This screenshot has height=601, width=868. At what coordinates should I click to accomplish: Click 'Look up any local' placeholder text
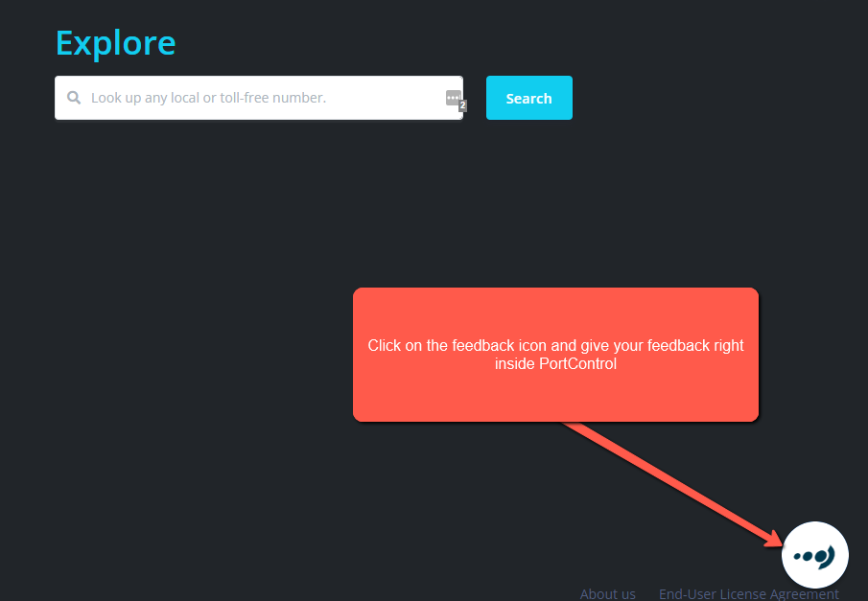point(145,98)
